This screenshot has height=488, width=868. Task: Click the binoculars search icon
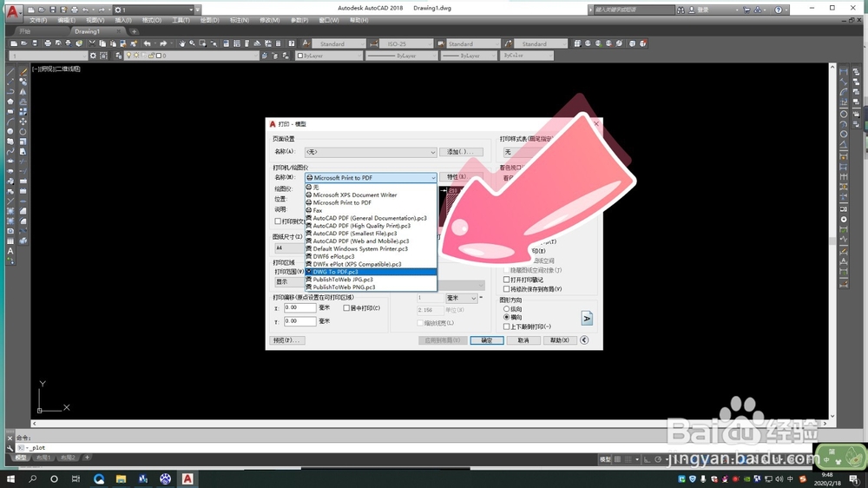coord(681,10)
